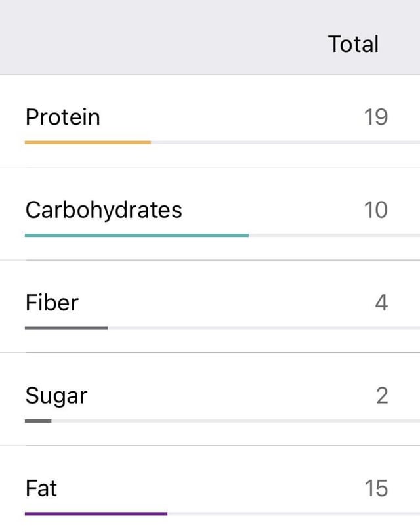Click the Protein total value 19
This screenshot has height=531, width=420.
(x=376, y=117)
